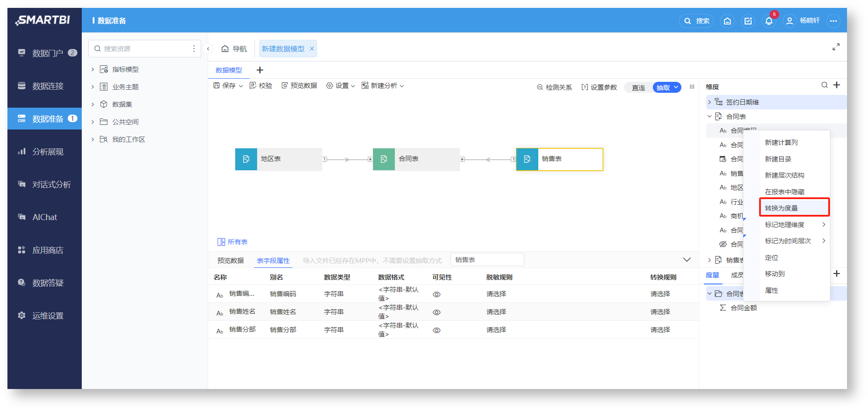Choose 转换为度量 from context menu
Screen dimensions: 868x410
794,208
